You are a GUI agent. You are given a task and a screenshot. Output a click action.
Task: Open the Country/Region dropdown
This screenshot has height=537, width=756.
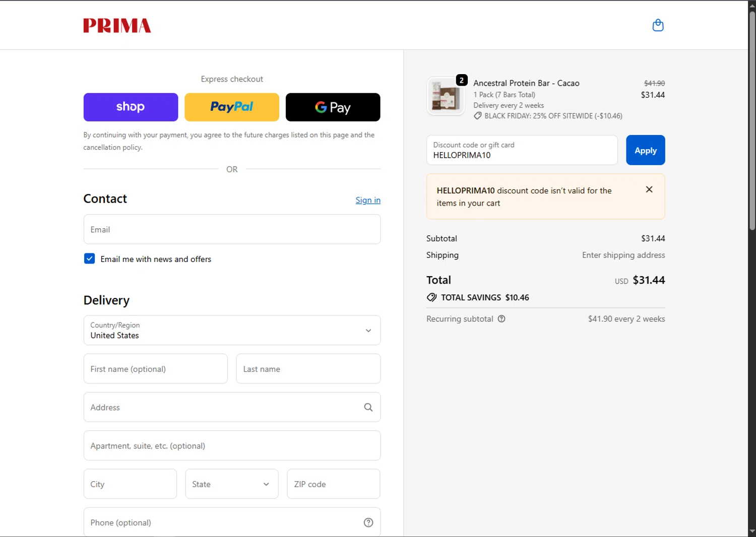pyautogui.click(x=232, y=330)
